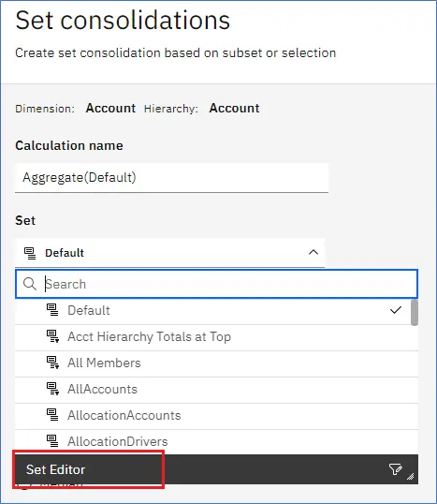Open the Set Editor
The width and height of the screenshot is (437, 504).
(x=56, y=469)
